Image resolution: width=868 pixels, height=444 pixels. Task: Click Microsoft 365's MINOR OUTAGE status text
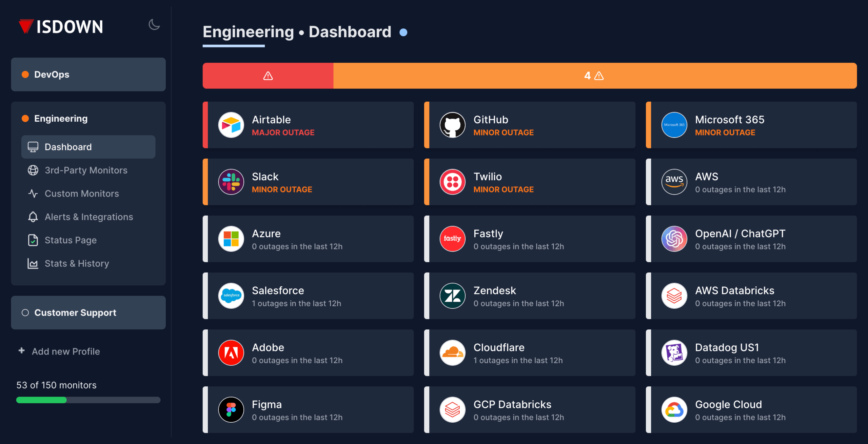[725, 133]
